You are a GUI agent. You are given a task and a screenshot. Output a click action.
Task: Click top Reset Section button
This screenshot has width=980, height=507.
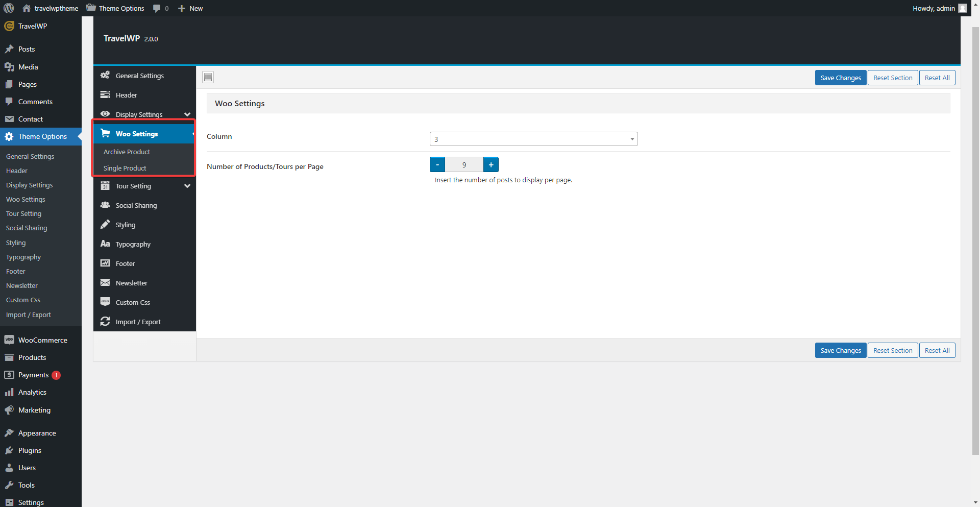point(893,78)
